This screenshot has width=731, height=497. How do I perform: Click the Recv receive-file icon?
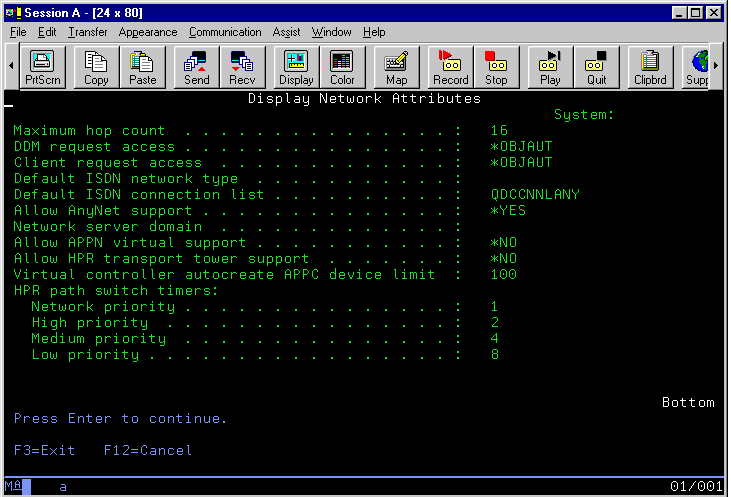(242, 67)
